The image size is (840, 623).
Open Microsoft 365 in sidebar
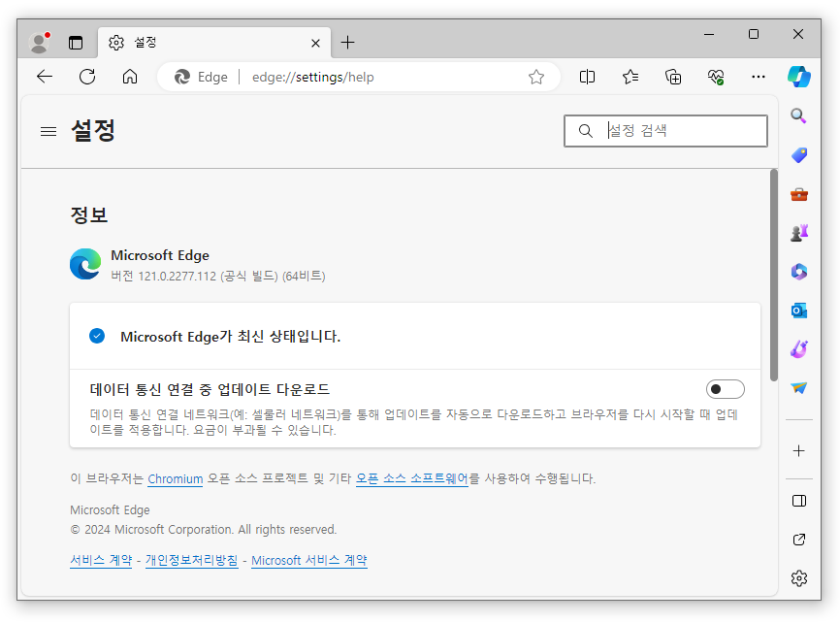click(x=798, y=272)
